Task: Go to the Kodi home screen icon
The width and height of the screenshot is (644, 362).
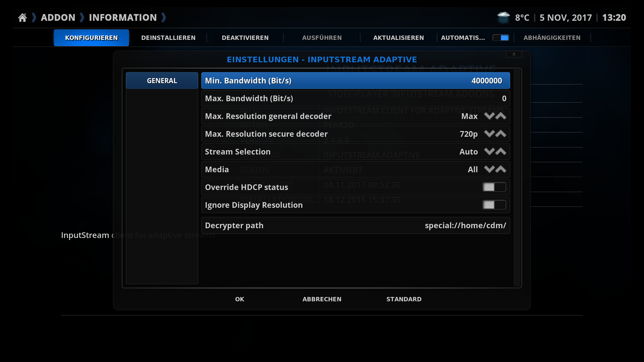Action: (22, 17)
